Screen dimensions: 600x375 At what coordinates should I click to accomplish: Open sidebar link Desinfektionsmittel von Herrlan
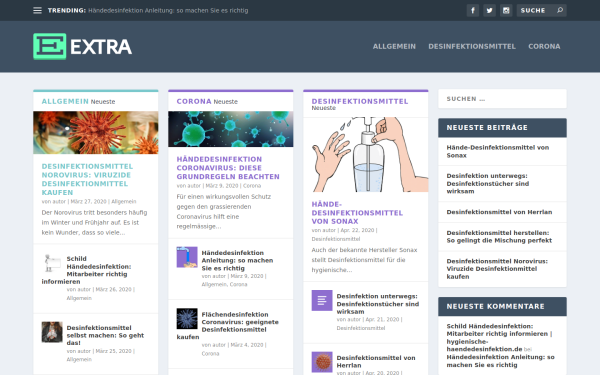tap(499, 212)
